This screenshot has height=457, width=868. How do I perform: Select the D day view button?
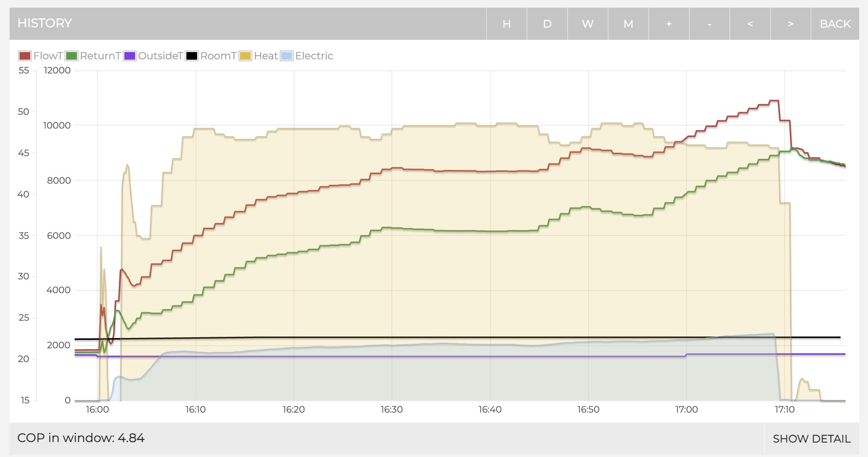pyautogui.click(x=547, y=24)
